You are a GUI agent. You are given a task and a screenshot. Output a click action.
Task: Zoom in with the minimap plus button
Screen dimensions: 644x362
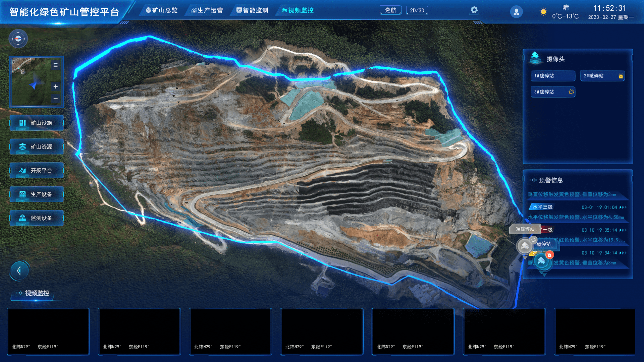click(x=56, y=86)
